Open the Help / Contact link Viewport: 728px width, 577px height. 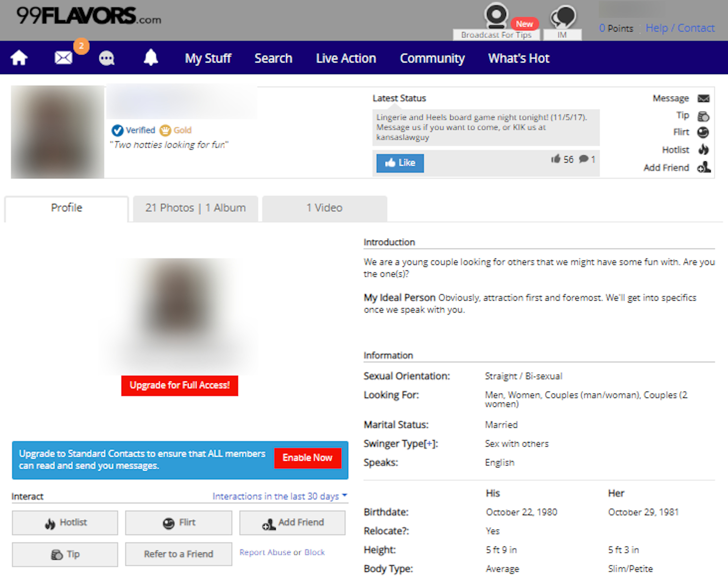pyautogui.click(x=680, y=28)
